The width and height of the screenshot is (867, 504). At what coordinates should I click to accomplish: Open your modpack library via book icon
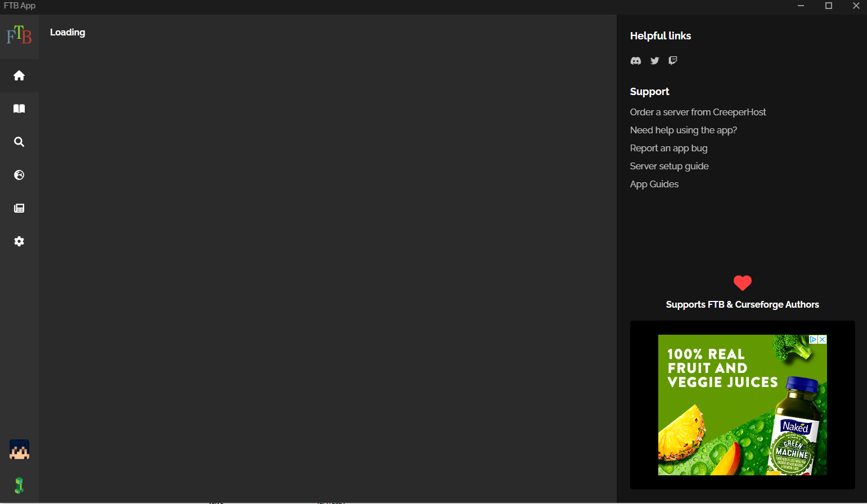pyautogui.click(x=19, y=109)
